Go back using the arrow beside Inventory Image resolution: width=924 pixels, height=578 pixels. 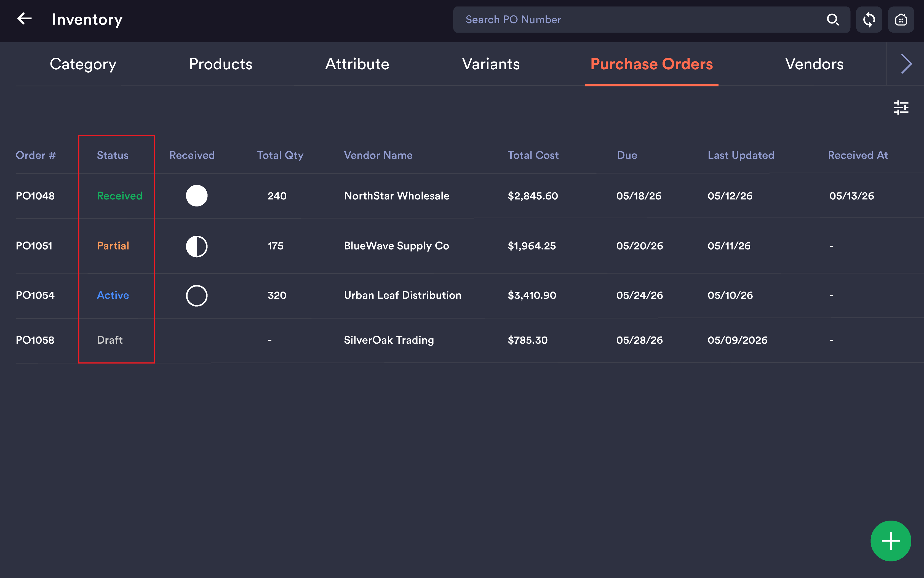(x=25, y=19)
